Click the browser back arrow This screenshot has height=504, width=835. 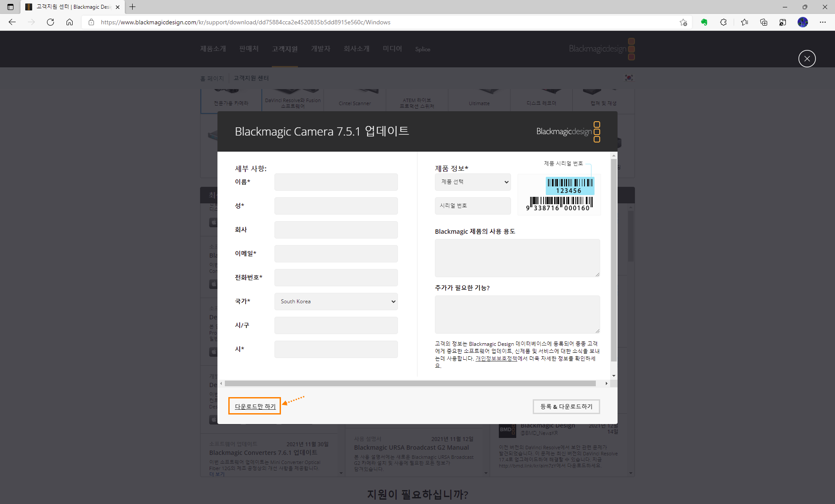(x=12, y=22)
